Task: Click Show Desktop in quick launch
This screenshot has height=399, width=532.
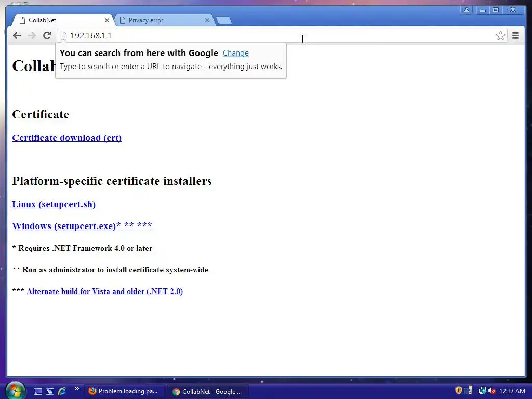Action: [x=38, y=392]
